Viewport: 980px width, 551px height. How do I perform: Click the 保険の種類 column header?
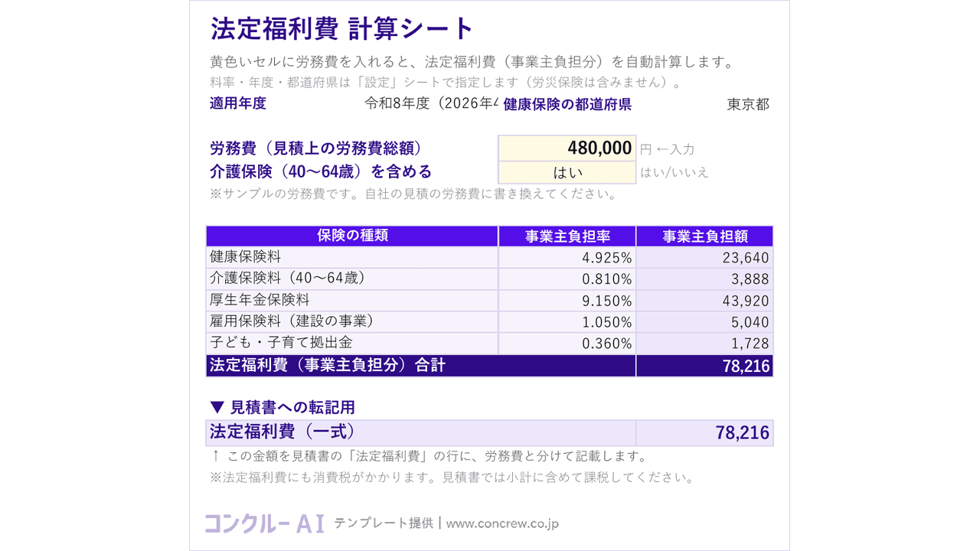pyautogui.click(x=352, y=236)
